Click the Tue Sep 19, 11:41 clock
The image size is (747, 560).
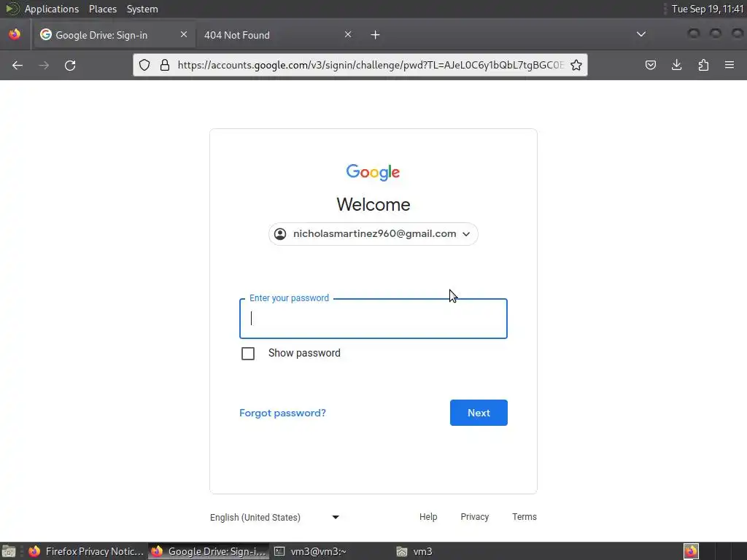(708, 9)
